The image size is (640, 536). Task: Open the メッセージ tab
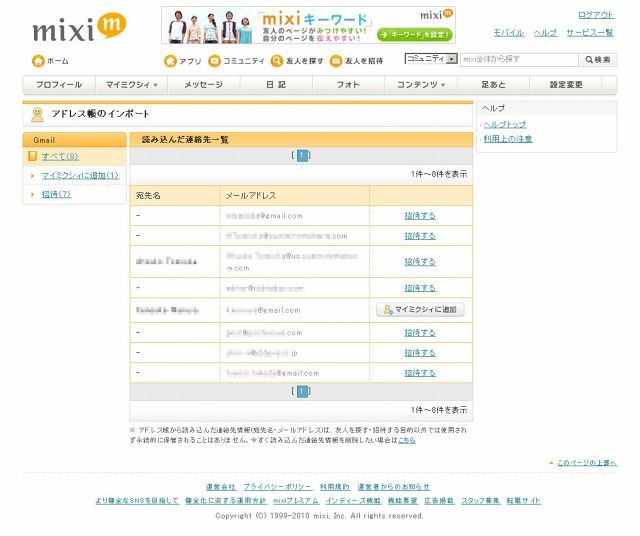click(x=204, y=85)
